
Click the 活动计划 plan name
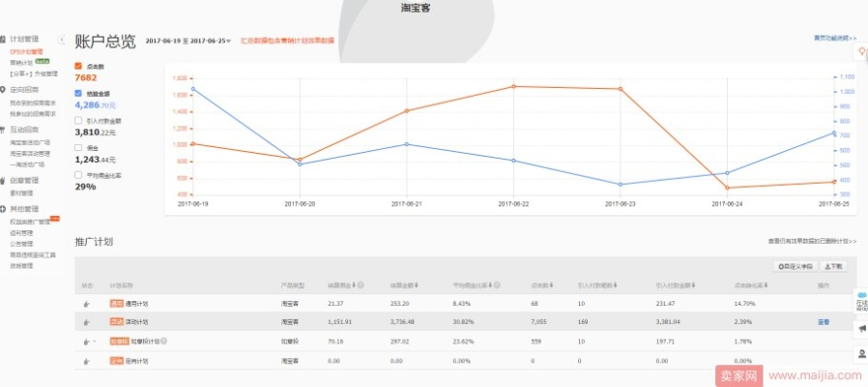136,322
